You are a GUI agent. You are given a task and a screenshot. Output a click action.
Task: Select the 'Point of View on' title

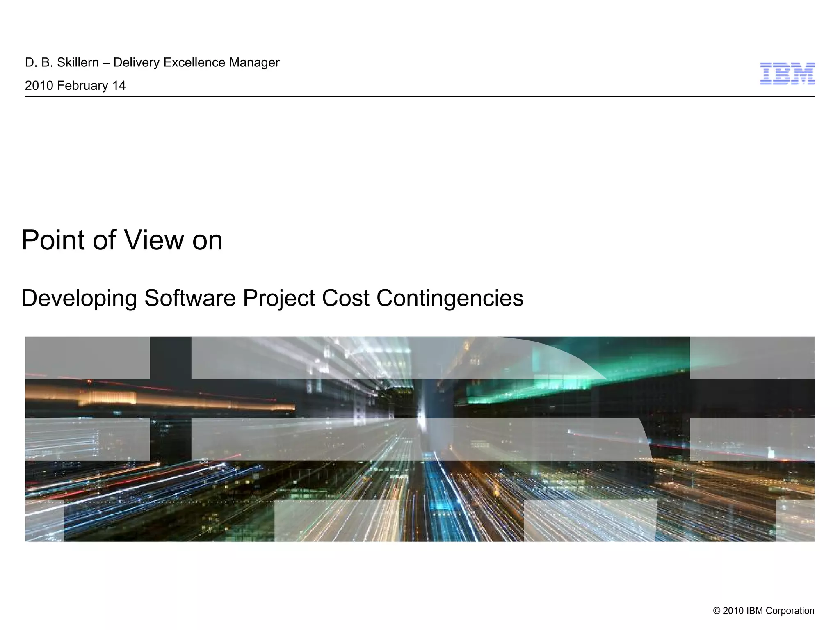pos(122,240)
